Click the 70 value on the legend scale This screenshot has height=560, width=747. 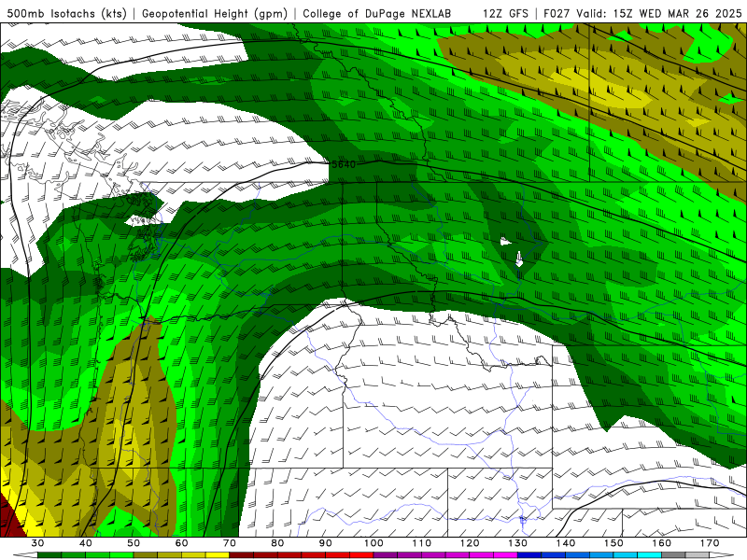click(230, 543)
